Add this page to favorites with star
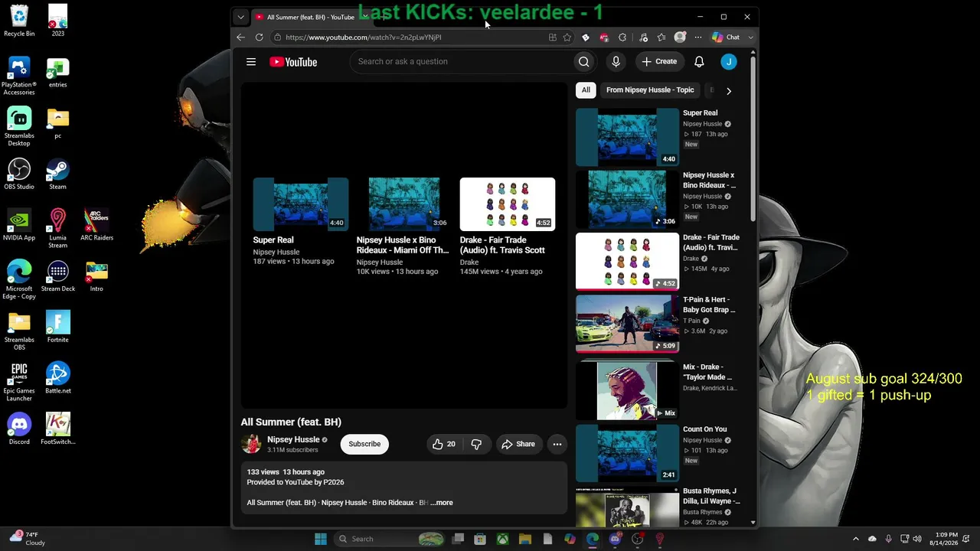Viewport: 980px width, 551px height. point(567,37)
